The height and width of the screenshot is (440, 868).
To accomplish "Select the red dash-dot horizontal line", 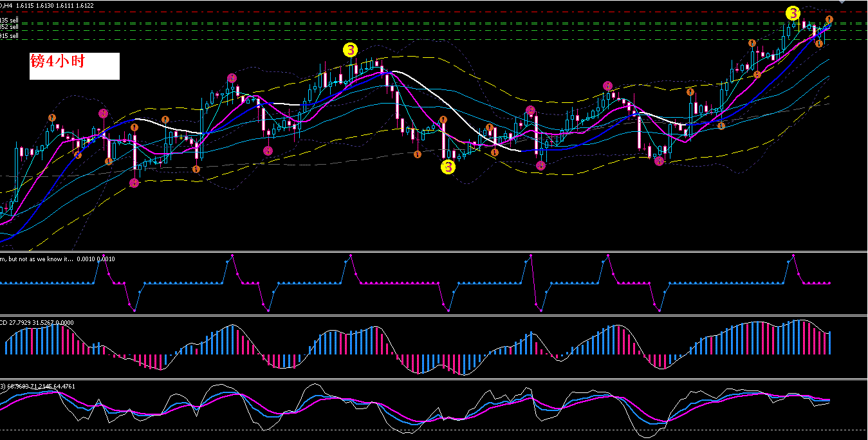I will point(434,12).
